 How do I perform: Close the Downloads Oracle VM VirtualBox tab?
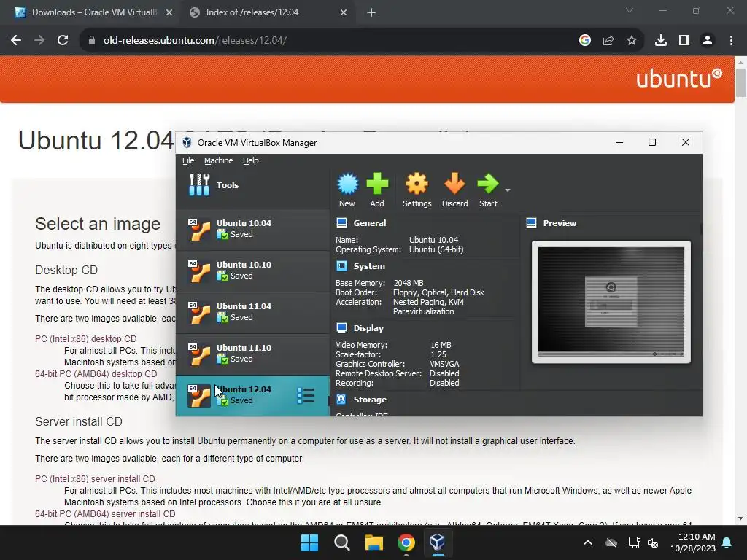(x=169, y=12)
